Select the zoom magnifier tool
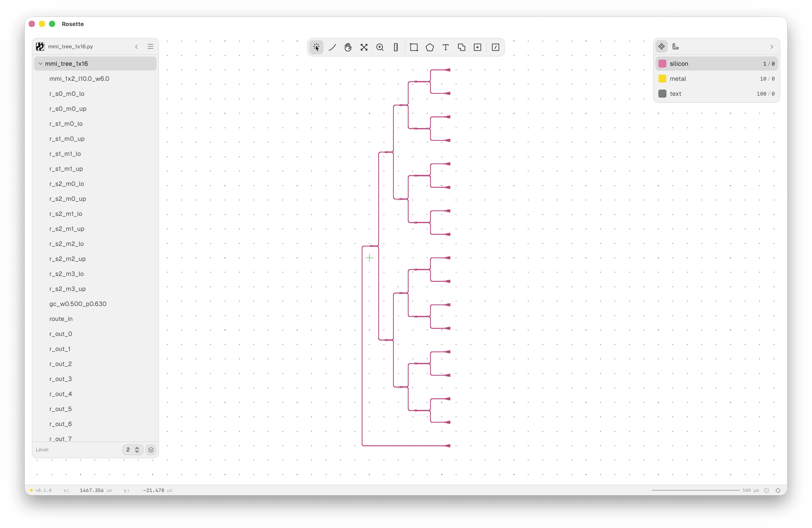The image size is (812, 528). [x=380, y=47]
